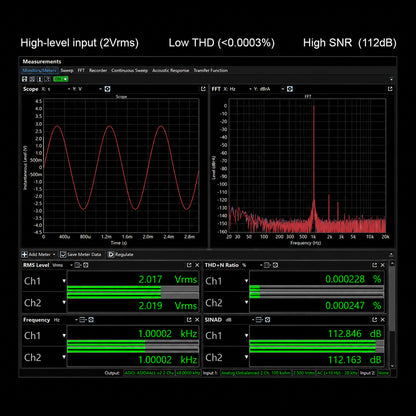Open THD+N Ratio percent unit dropdown
Screen dimensions: 416x416
(261, 265)
